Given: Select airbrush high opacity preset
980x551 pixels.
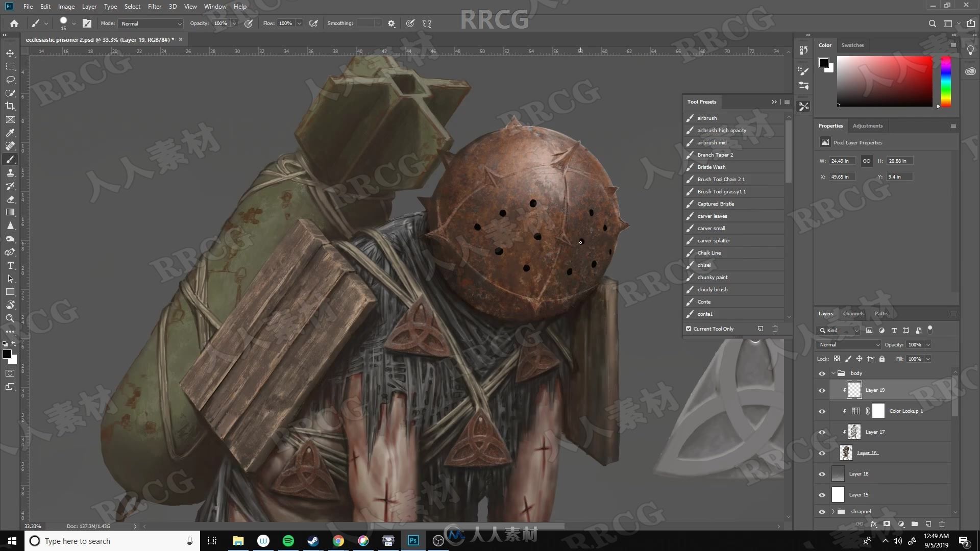Looking at the screenshot, I should click(x=734, y=130).
